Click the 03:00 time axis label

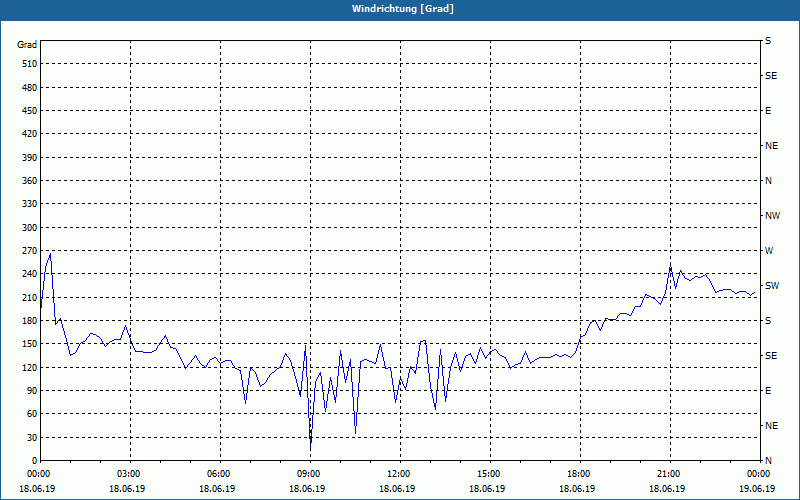tap(130, 474)
